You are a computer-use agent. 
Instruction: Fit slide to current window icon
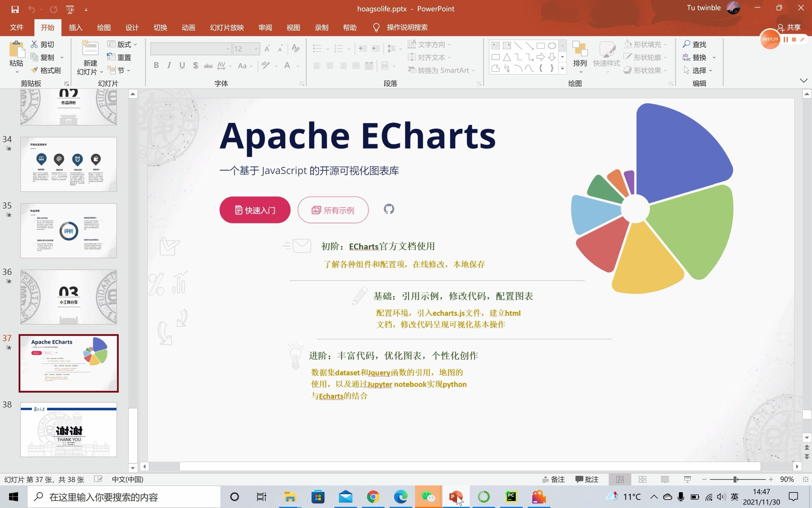tap(805, 480)
